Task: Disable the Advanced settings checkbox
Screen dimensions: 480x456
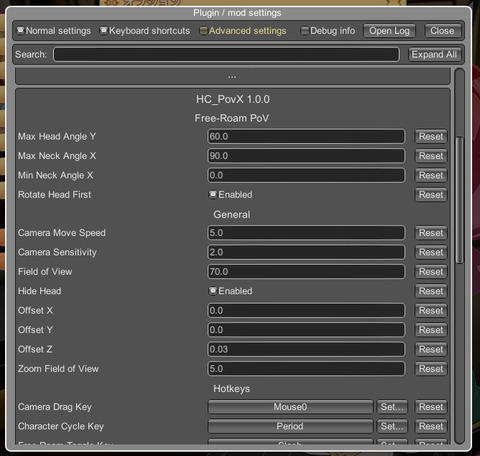Action: click(243, 31)
